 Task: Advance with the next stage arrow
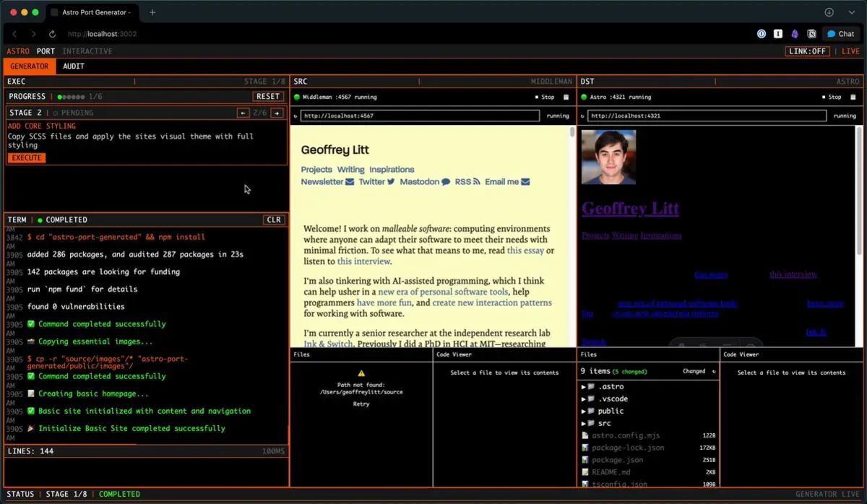pos(277,113)
